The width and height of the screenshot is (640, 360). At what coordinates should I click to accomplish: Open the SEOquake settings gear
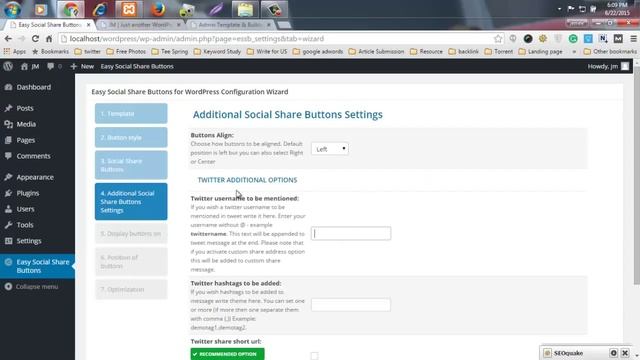tap(613, 353)
